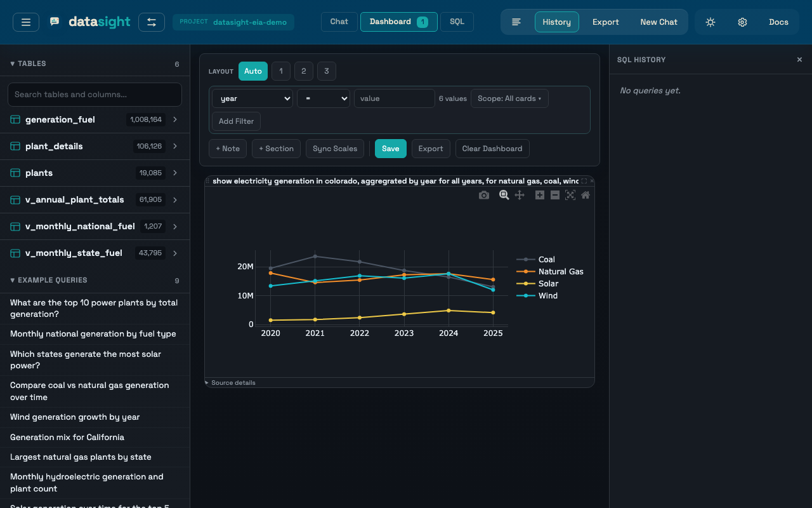Toggle the theme with the sun icon
This screenshot has width=812, height=508.
tap(710, 22)
